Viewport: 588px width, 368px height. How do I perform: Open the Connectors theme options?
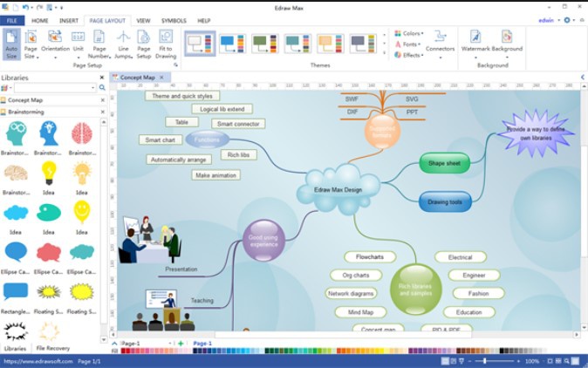[x=440, y=44]
